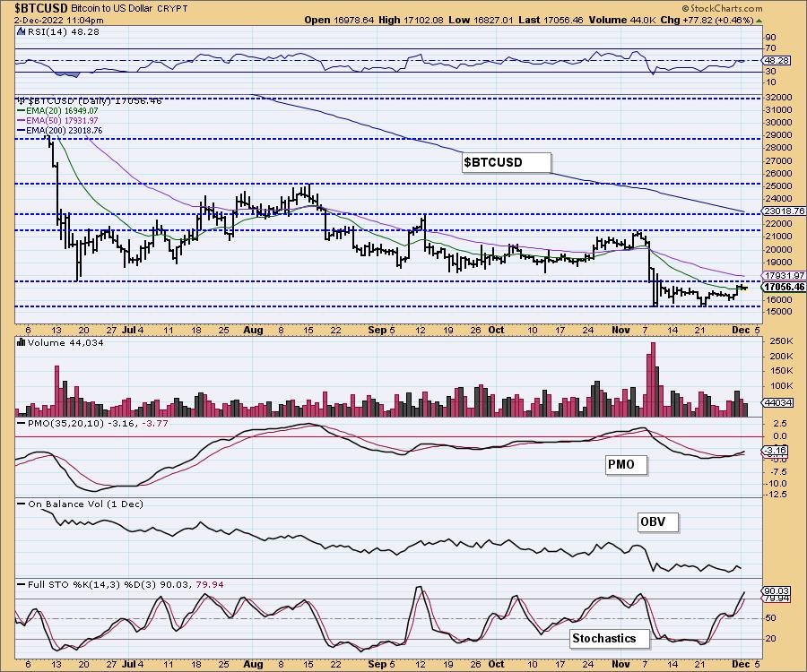Click the date stamp 2-Dec-2022 11:04pm
The height and width of the screenshot is (672, 807).
58,21
